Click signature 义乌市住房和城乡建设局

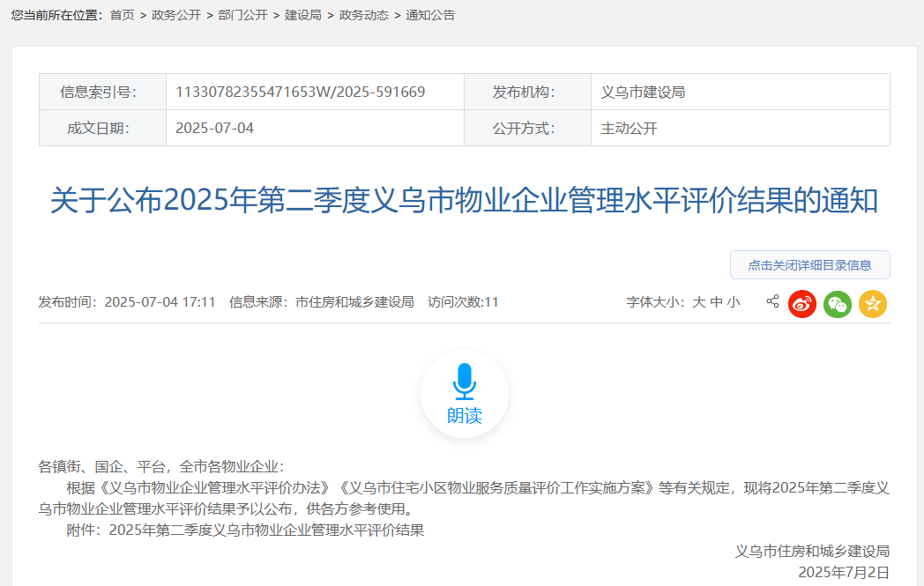(x=812, y=552)
